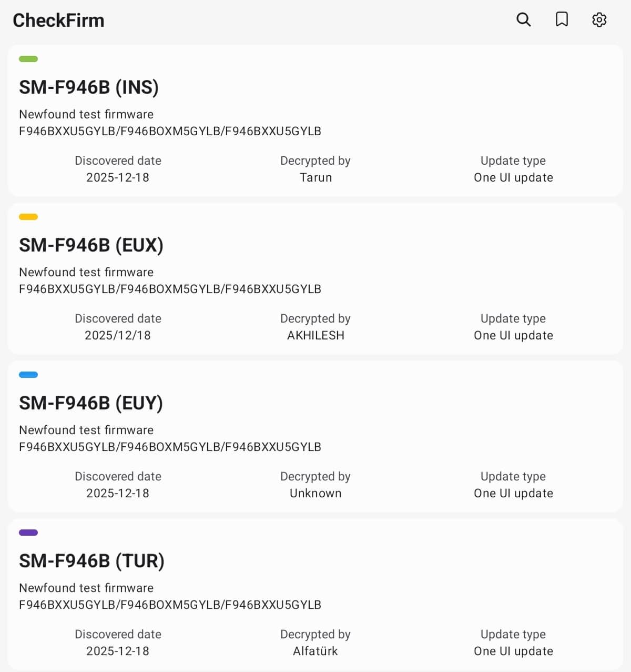Select firmware version string in TUR card

pos(170,605)
